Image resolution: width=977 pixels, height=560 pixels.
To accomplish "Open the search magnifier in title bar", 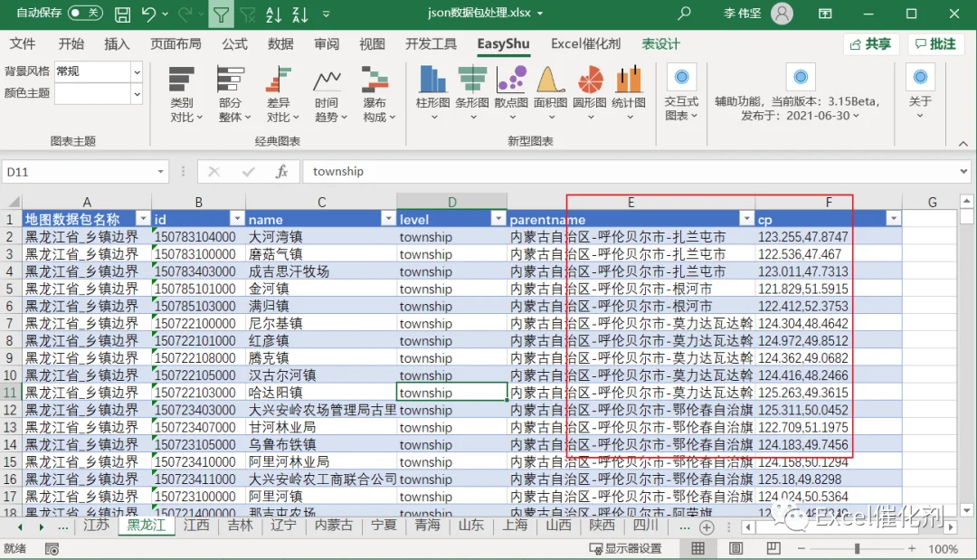I will click(684, 13).
